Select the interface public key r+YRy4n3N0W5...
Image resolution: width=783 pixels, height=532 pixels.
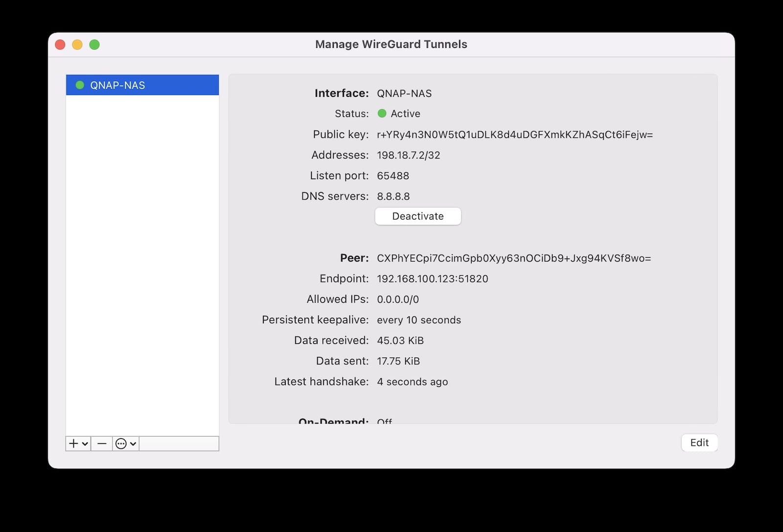click(515, 134)
